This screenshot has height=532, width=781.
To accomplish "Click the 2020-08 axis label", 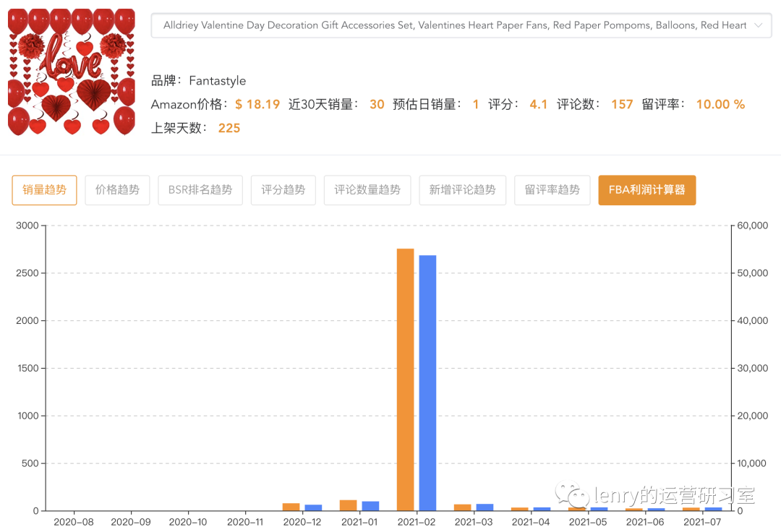I will click(74, 522).
